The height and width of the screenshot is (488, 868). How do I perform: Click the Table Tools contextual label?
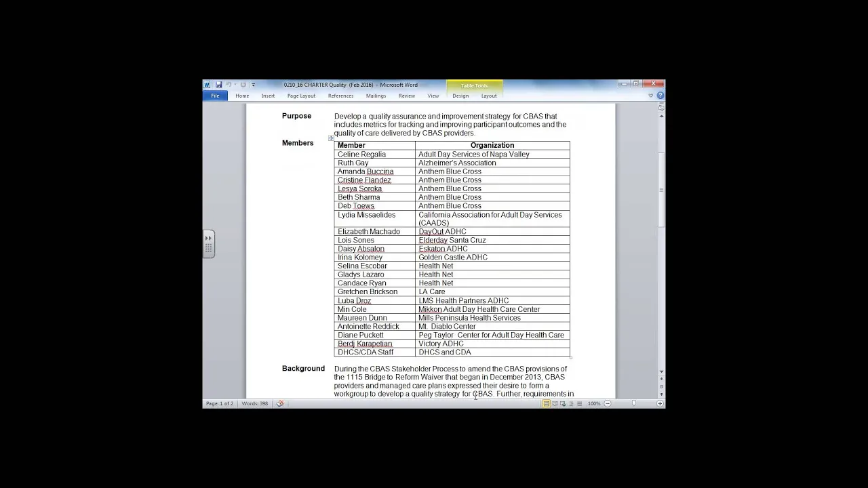(x=474, y=85)
